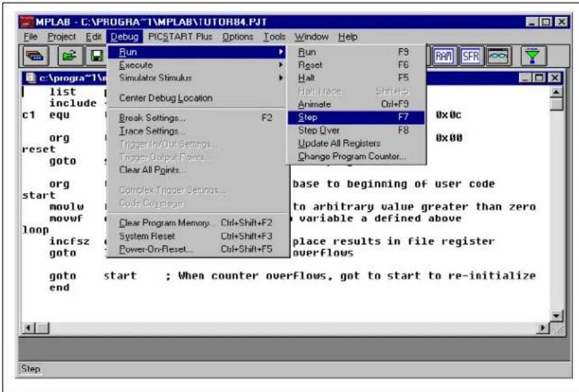
Task: Open the PICSTART Plus menu
Action: pyautogui.click(x=180, y=37)
